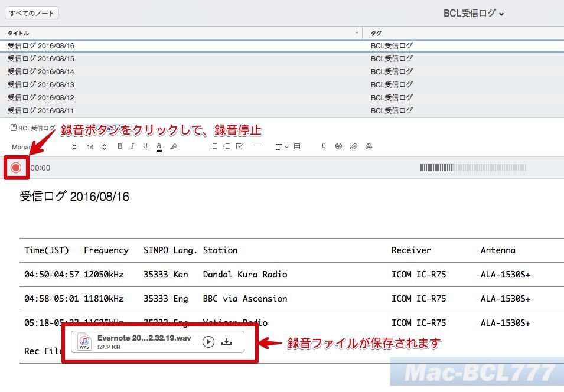This screenshot has width=564, height=392.
Task: Click the numbered list icon
Action: [226, 146]
